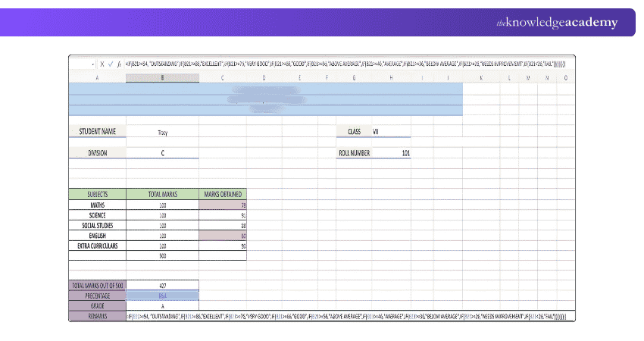Select column E header
Viewport: 644px width, 341px height.
click(300, 77)
